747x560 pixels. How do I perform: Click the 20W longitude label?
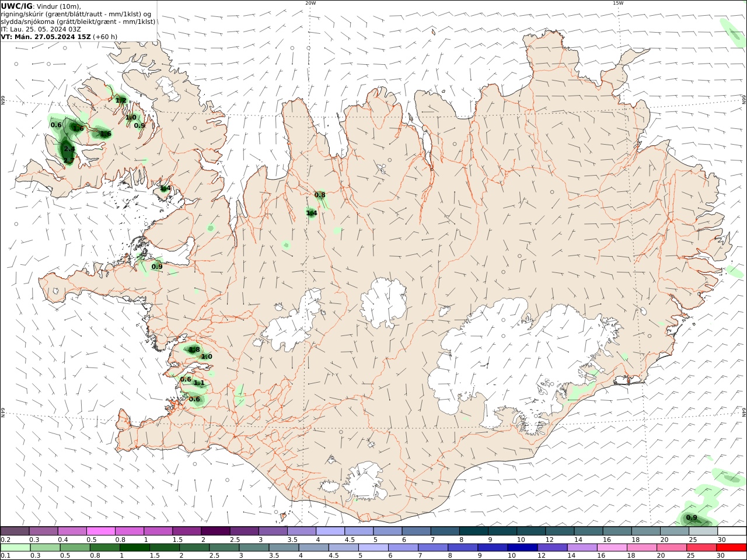310,3
